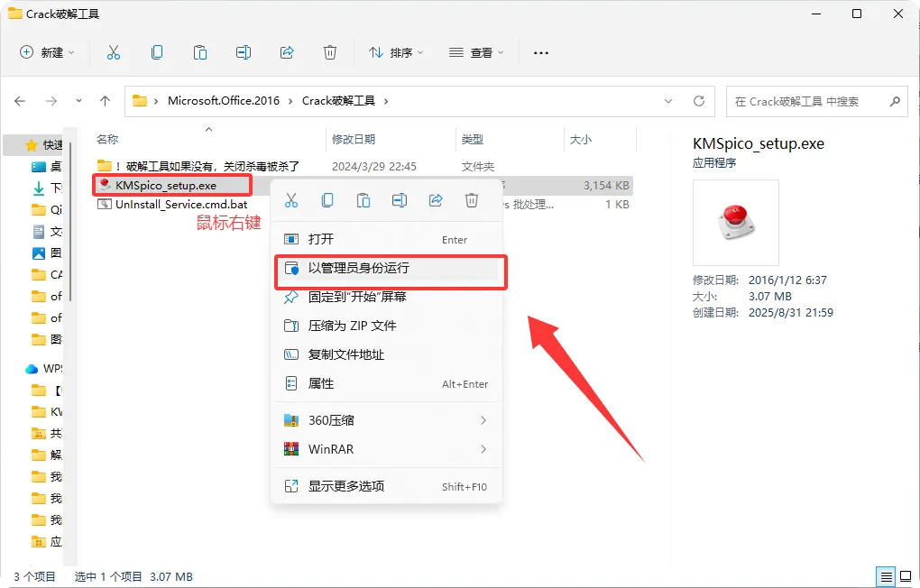Image resolution: width=920 pixels, height=588 pixels.
Task: Open the Desktop item in the sidebar
Action: pyautogui.click(x=46, y=167)
